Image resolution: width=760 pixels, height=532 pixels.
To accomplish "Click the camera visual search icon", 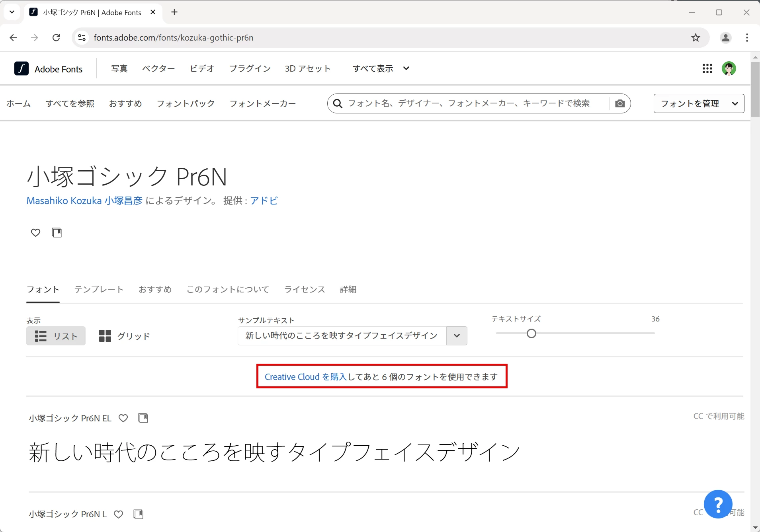I will click(x=619, y=103).
